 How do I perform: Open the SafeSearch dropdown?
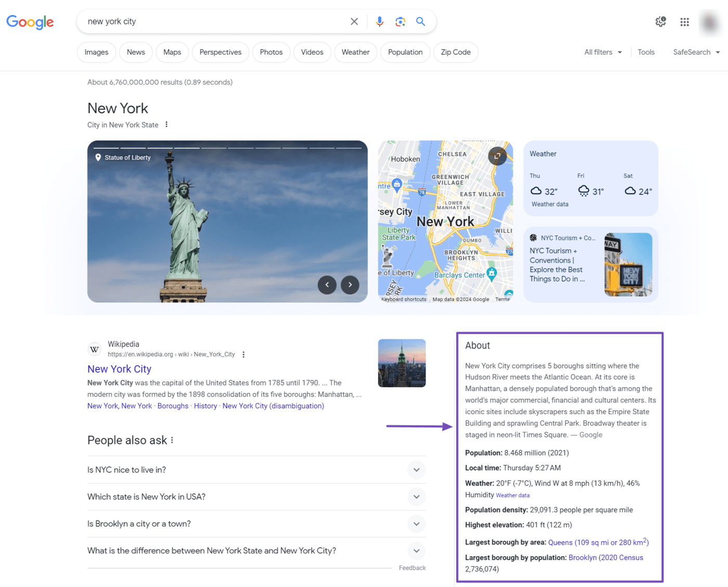(x=696, y=52)
